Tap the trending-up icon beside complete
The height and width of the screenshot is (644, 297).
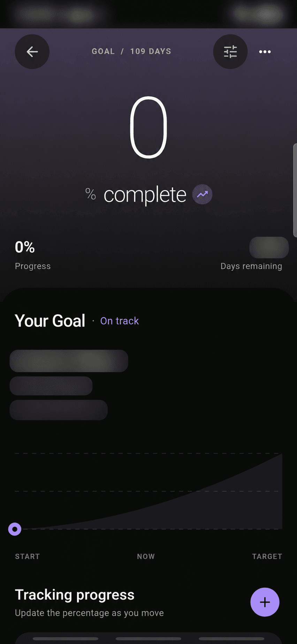tap(202, 194)
